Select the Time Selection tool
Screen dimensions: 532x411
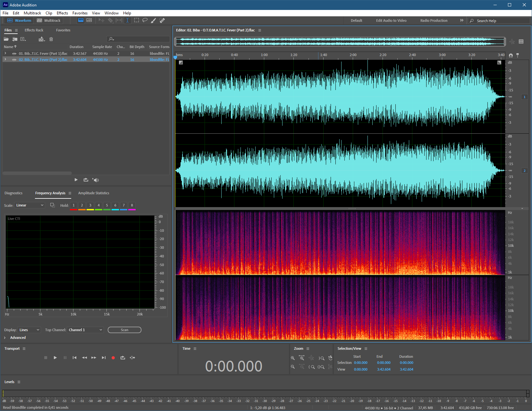(x=127, y=20)
